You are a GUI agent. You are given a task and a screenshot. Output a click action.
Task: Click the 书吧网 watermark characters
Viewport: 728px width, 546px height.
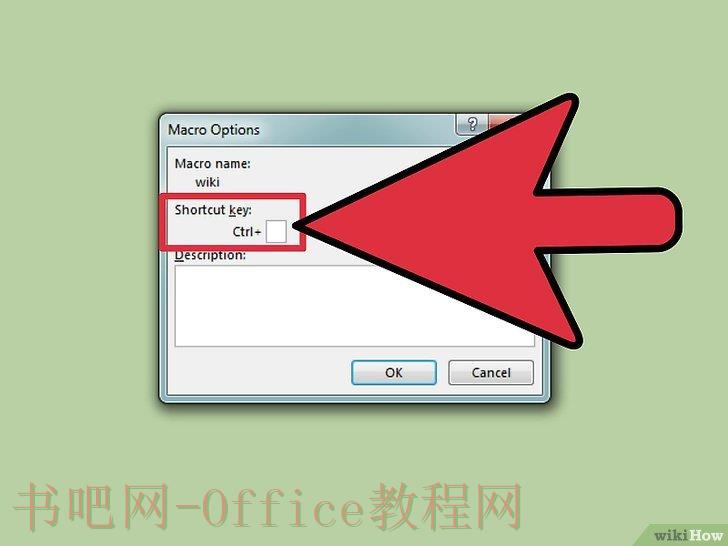(x=91, y=506)
